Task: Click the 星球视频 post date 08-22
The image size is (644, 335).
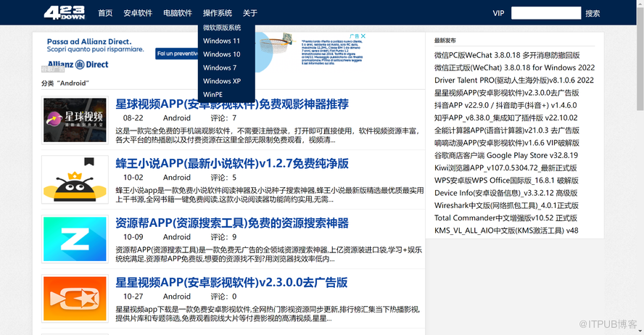Action: point(133,118)
